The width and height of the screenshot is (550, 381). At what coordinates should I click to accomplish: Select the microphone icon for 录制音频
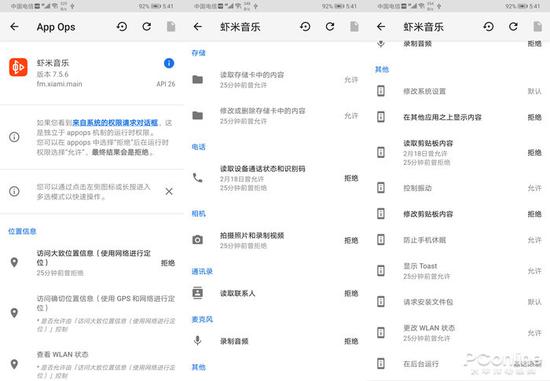(197, 340)
